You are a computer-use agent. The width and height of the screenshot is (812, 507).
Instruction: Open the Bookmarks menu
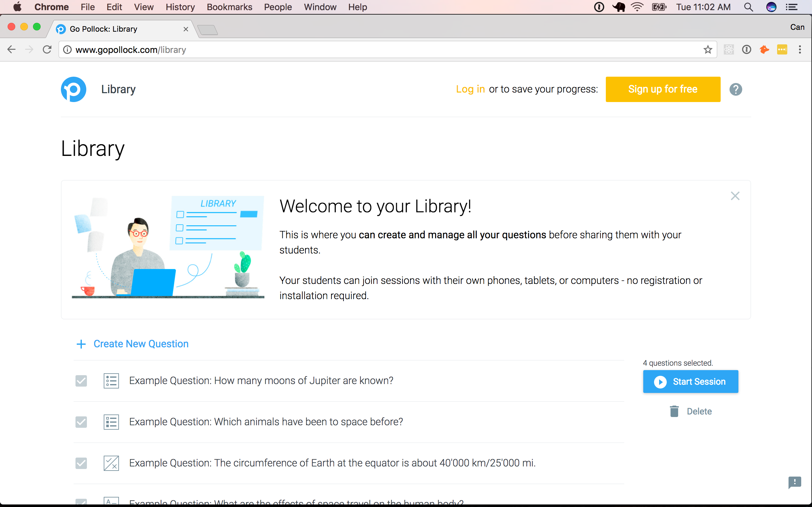pos(229,7)
